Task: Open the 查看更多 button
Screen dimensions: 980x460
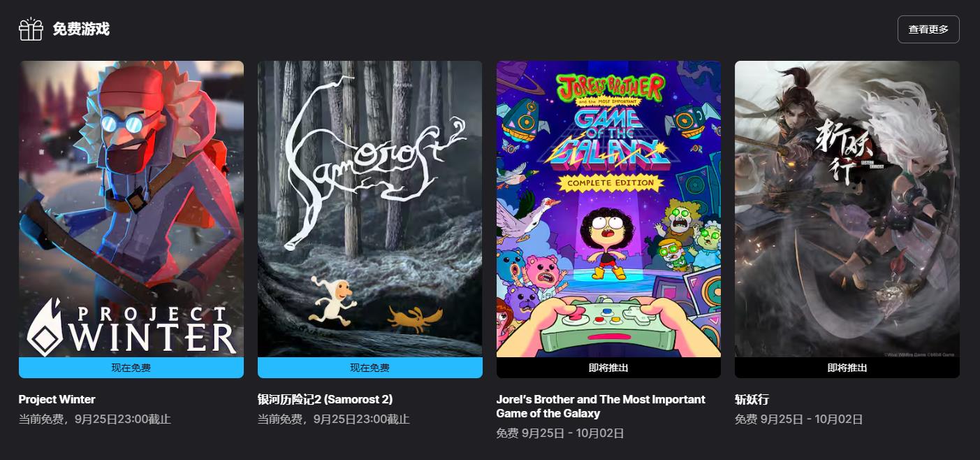Action: (x=928, y=29)
